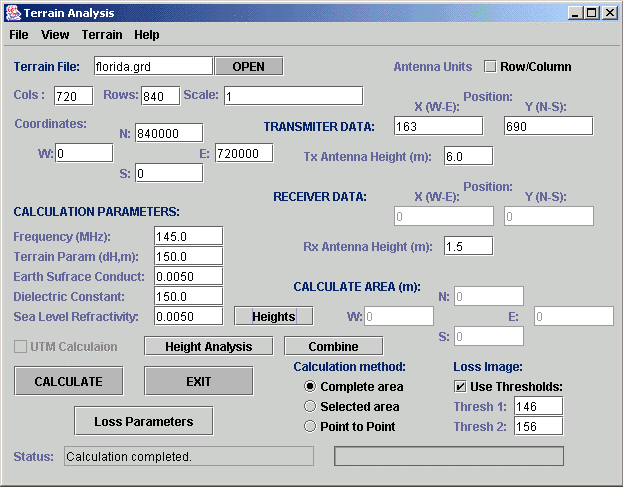Toggle the UTM Calculaion checkbox

(x=20, y=346)
